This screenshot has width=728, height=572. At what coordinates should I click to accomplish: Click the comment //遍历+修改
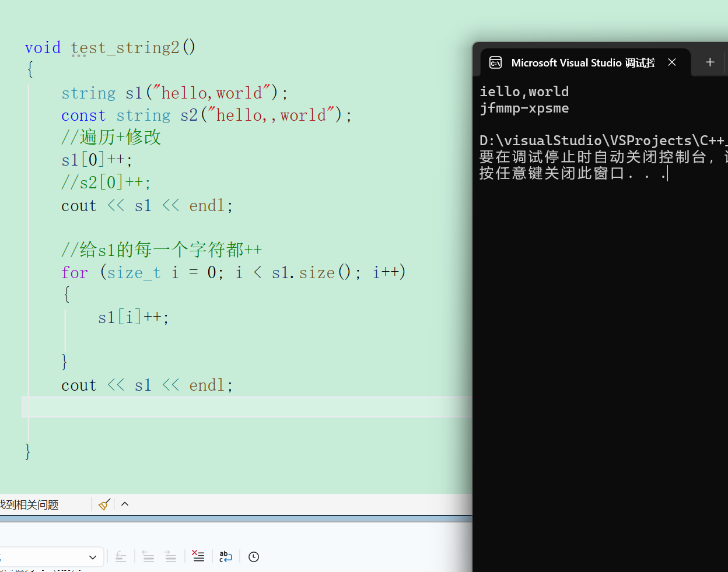coord(111,137)
